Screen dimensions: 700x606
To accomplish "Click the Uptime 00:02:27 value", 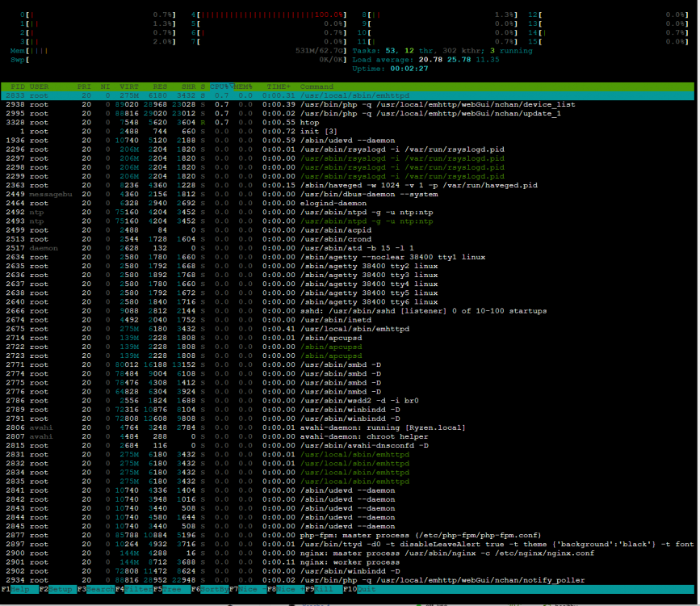I will pyautogui.click(x=409, y=69).
